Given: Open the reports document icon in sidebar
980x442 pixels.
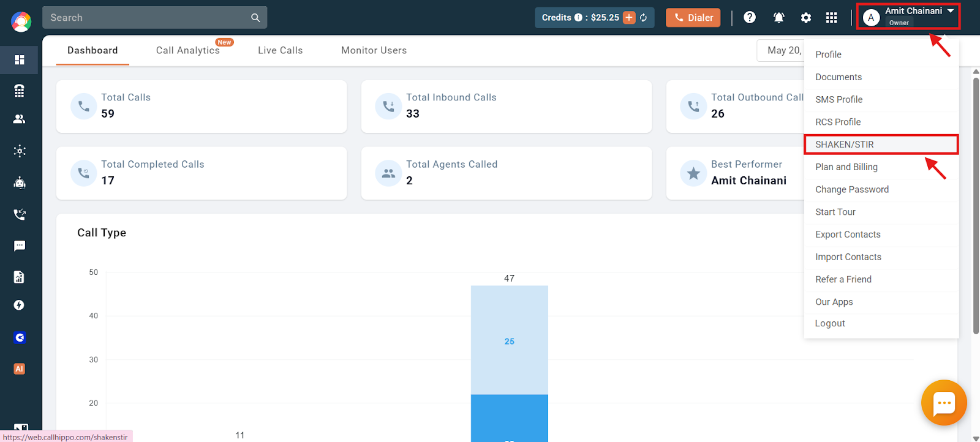Looking at the screenshot, I should point(20,277).
